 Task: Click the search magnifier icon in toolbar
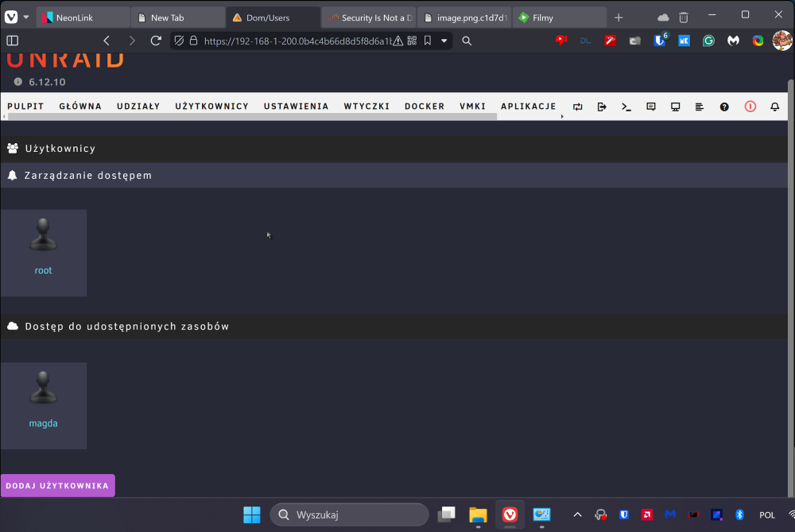click(x=467, y=41)
